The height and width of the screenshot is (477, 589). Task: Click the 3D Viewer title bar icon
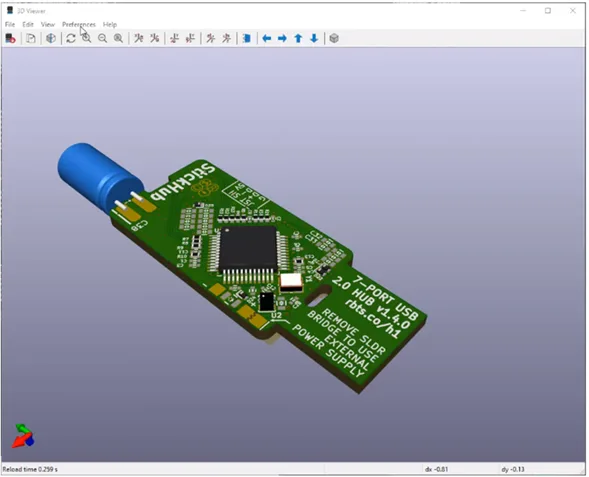point(10,11)
